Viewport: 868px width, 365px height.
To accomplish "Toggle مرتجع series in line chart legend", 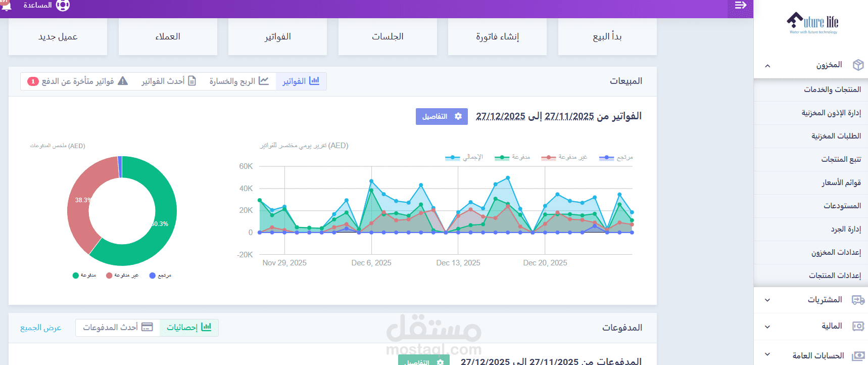I will (x=616, y=157).
